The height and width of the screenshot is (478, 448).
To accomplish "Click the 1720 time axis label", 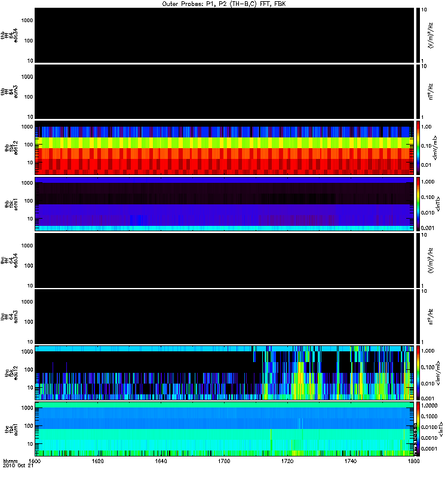I will point(287,461).
